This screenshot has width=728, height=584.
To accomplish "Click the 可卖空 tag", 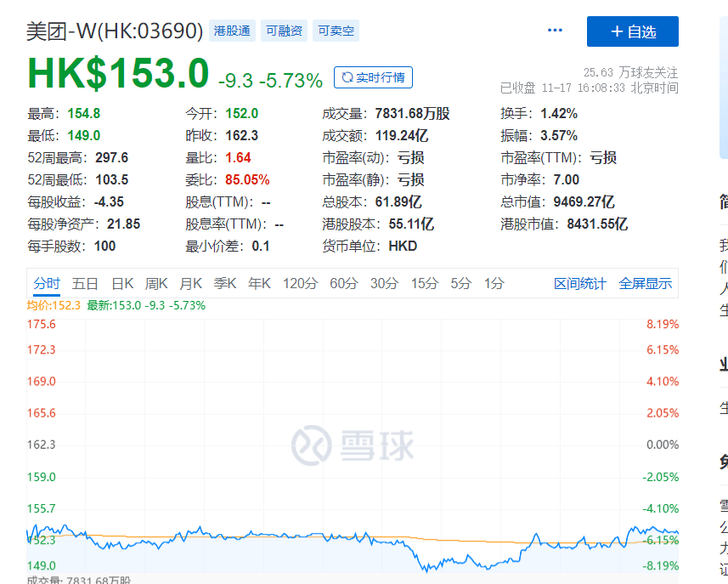I will 336,31.
